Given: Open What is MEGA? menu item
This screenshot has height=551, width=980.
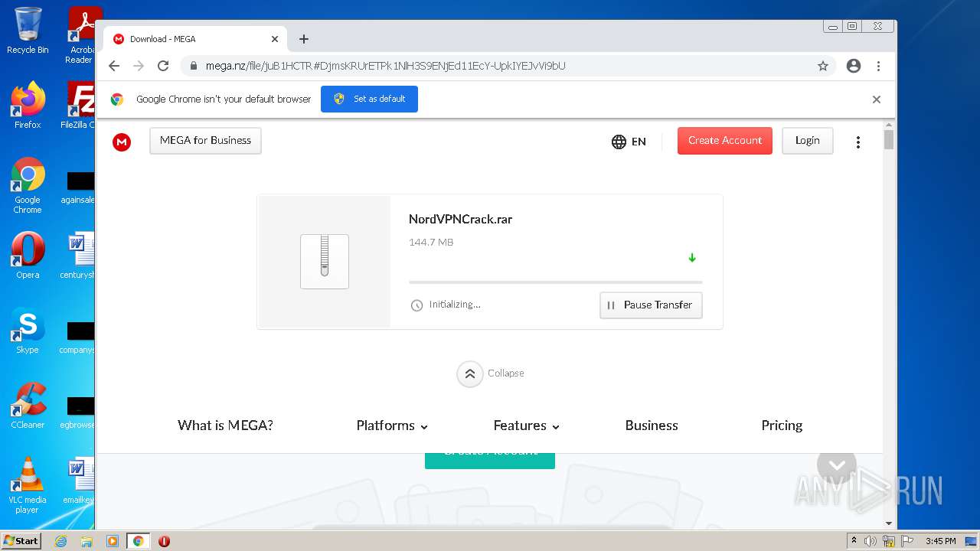Looking at the screenshot, I should (x=225, y=425).
